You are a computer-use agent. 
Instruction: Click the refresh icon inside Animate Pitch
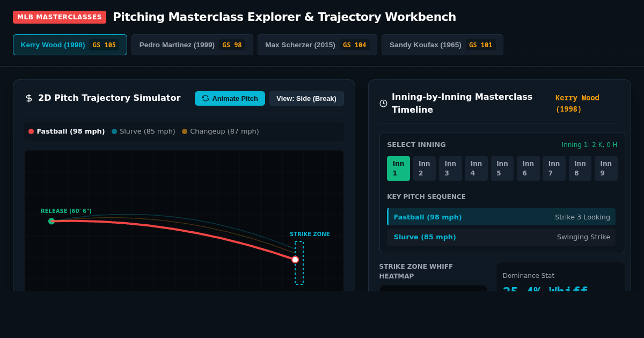pos(206,98)
